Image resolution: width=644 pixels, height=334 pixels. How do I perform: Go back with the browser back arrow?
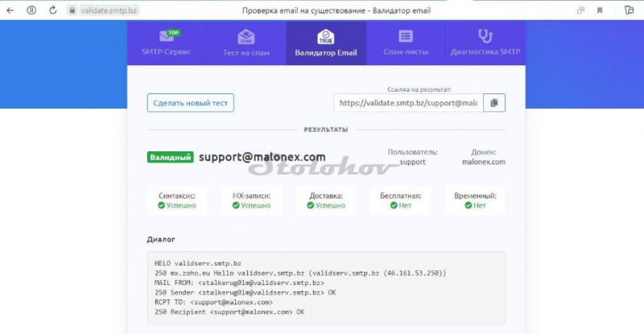[x=10, y=10]
